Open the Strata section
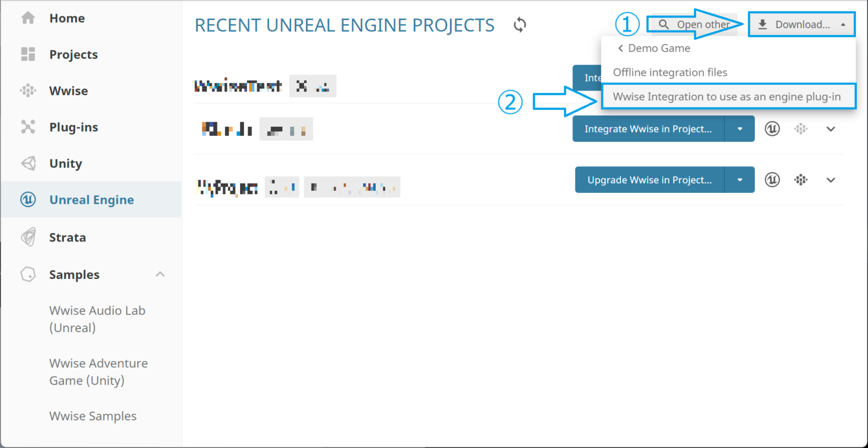 tap(67, 237)
